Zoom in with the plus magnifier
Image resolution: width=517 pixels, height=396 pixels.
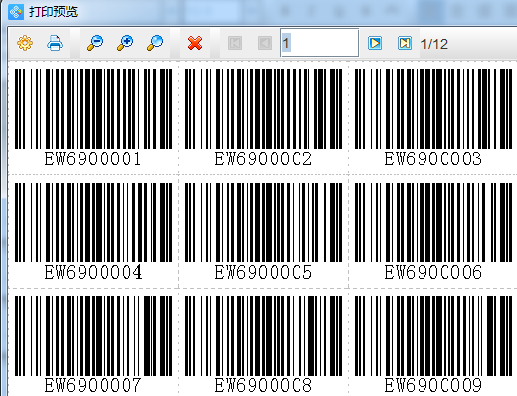(125, 43)
